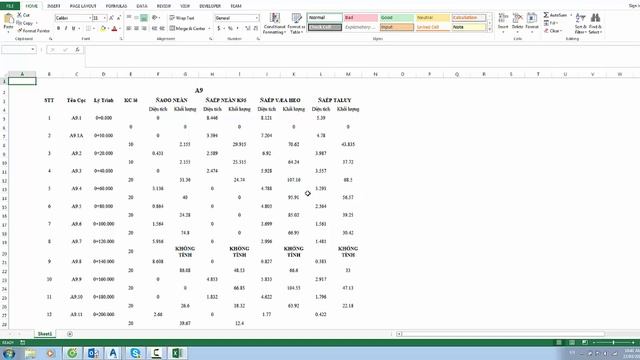Click the Cut scissors button
The image size is (640, 360).
pos(24,15)
